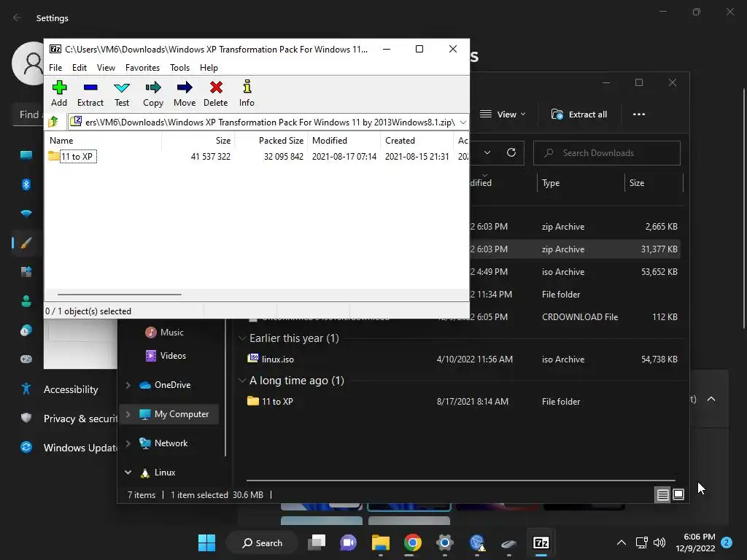Image resolution: width=747 pixels, height=560 pixels.
Task: Open the 7-Zip View menu
Action: [x=106, y=68]
